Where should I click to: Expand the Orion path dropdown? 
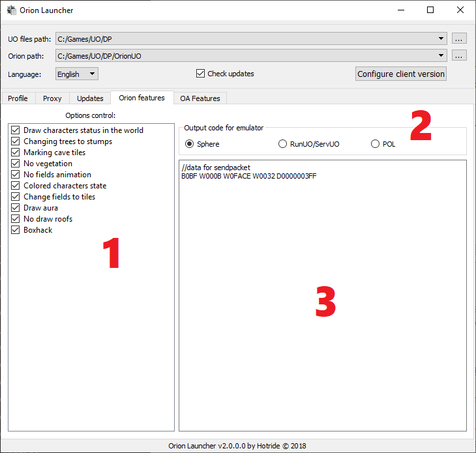pos(441,55)
